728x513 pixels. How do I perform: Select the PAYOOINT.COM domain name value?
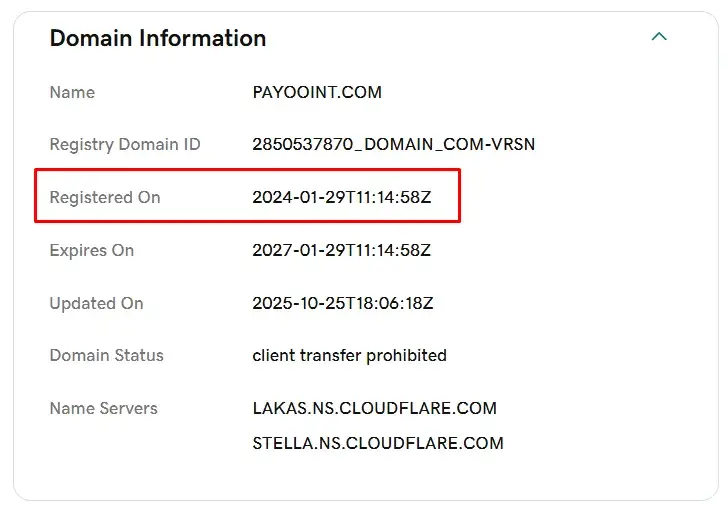(317, 92)
